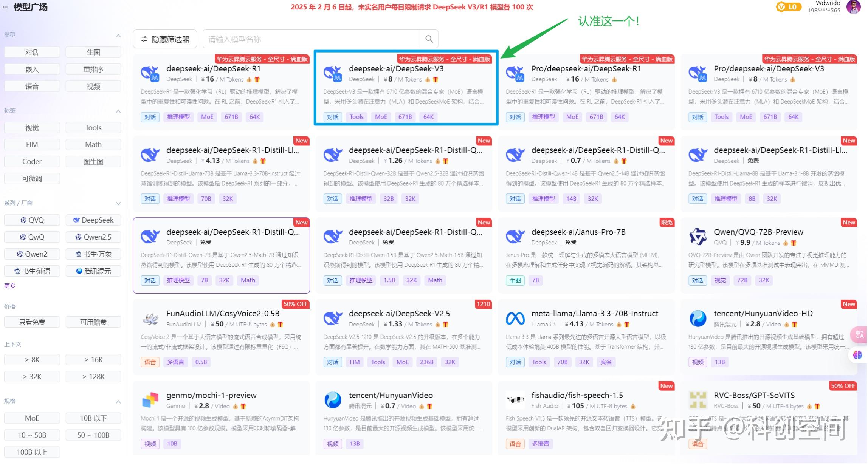
Task: Select the FIM tag filter
Action: [x=32, y=145]
